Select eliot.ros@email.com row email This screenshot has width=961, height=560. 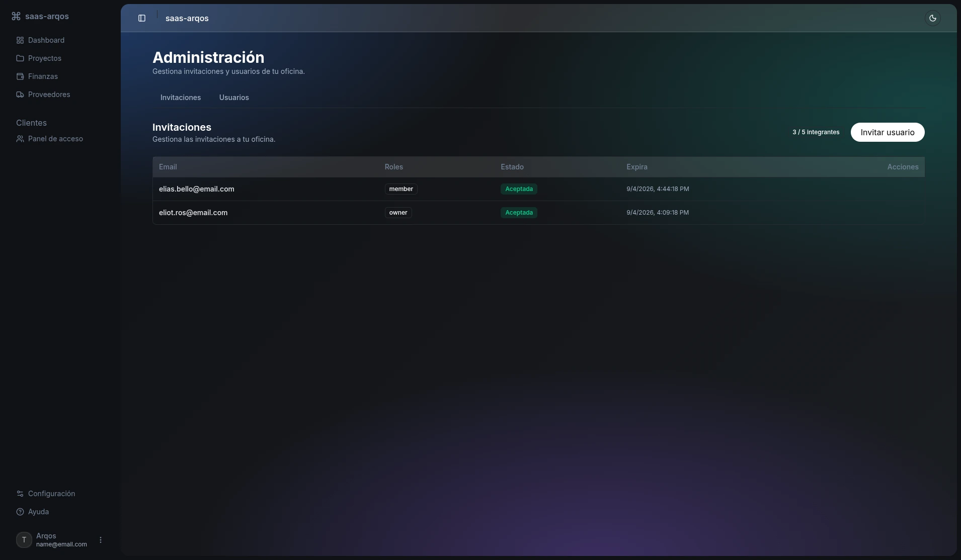(193, 213)
